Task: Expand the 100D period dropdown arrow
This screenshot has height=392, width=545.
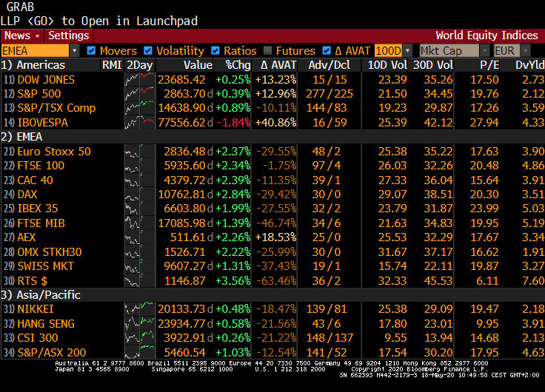Action: pyautogui.click(x=408, y=51)
